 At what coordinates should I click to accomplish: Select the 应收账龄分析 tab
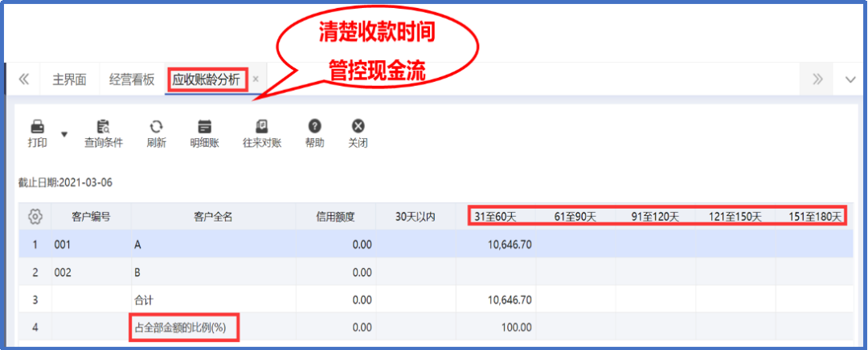pyautogui.click(x=206, y=81)
